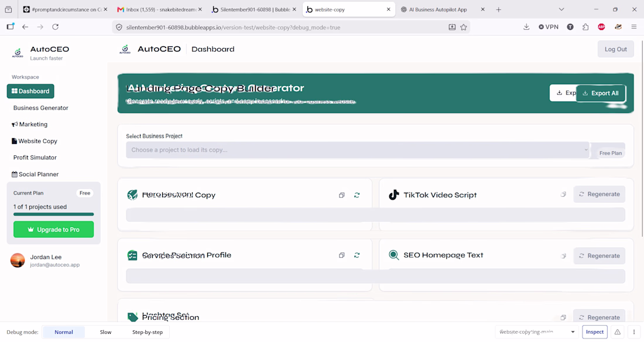644x342 pixels.
Task: Toggle the VPN button
Action: pyautogui.click(x=549, y=27)
